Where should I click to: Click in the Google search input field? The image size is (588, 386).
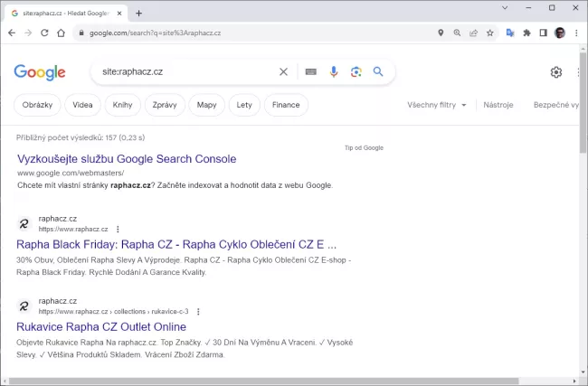[x=187, y=71]
